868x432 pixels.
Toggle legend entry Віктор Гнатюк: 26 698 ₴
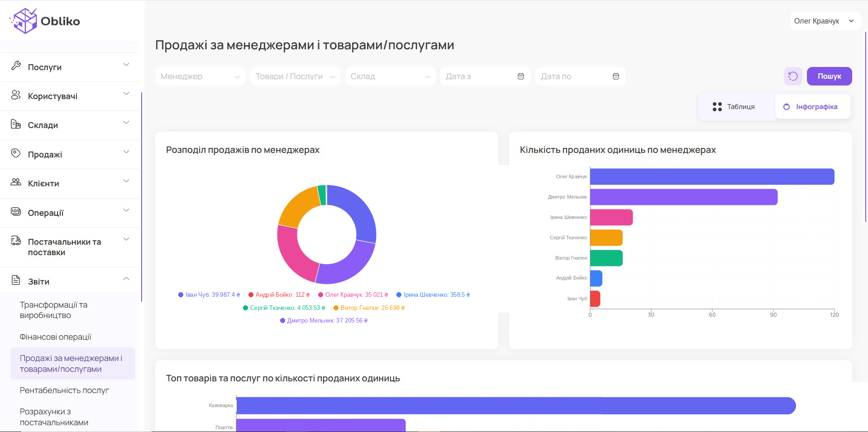(369, 308)
